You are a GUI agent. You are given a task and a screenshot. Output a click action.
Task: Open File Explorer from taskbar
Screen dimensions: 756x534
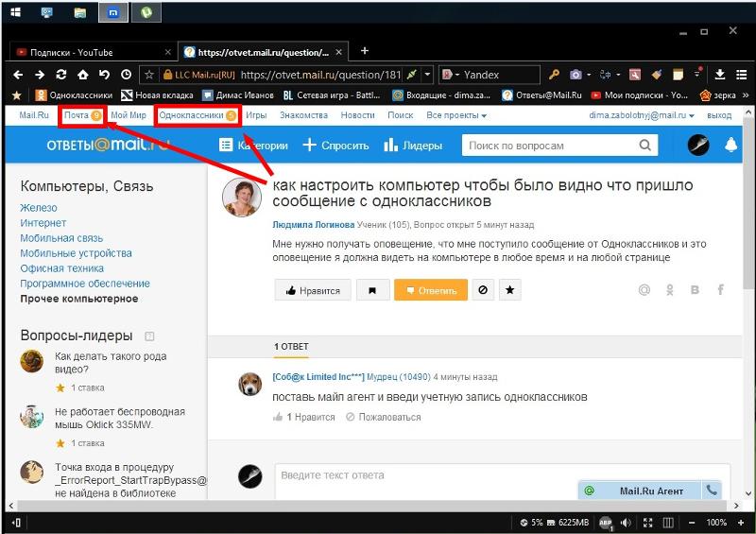(80, 12)
